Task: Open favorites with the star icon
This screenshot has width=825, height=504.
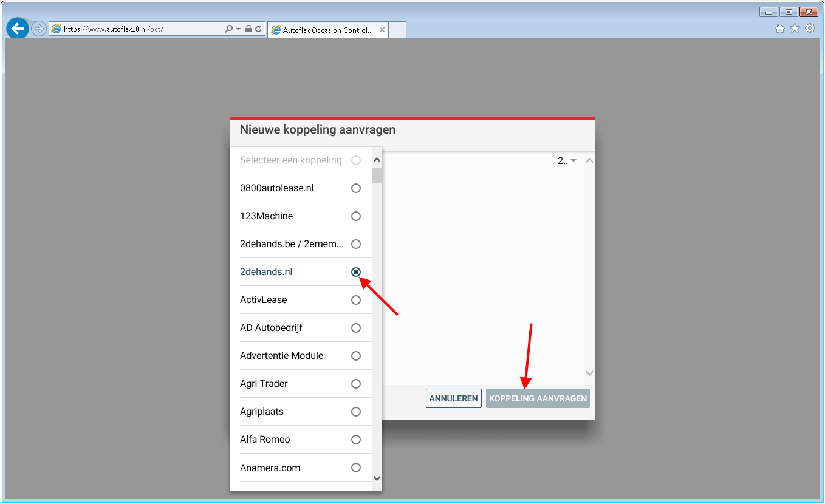Action: click(x=795, y=29)
